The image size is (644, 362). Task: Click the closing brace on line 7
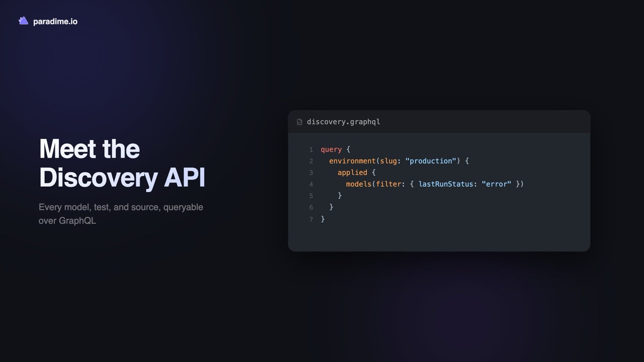pyautogui.click(x=323, y=219)
